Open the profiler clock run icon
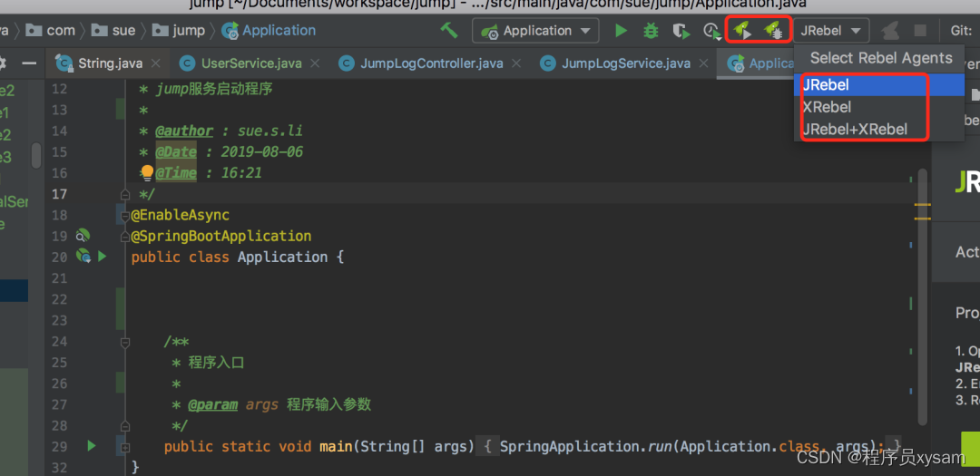 pos(712,31)
